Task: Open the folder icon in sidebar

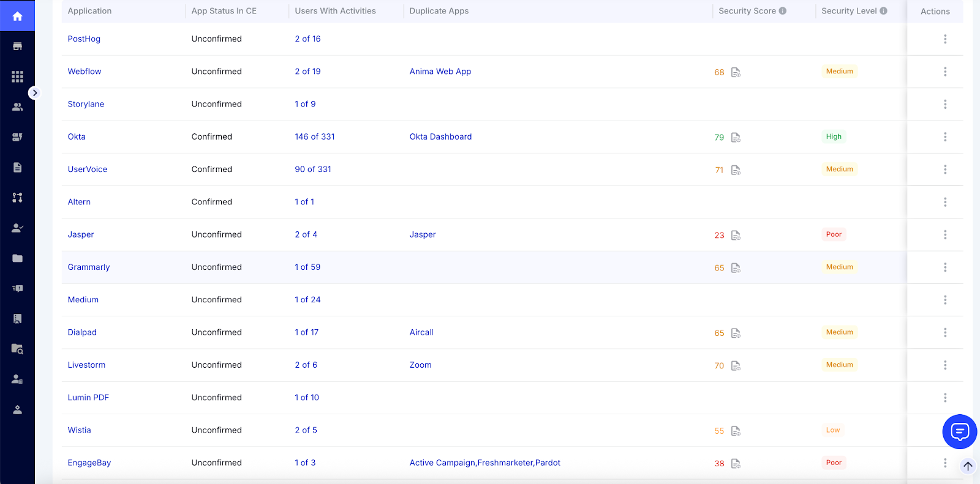Action: click(17, 258)
